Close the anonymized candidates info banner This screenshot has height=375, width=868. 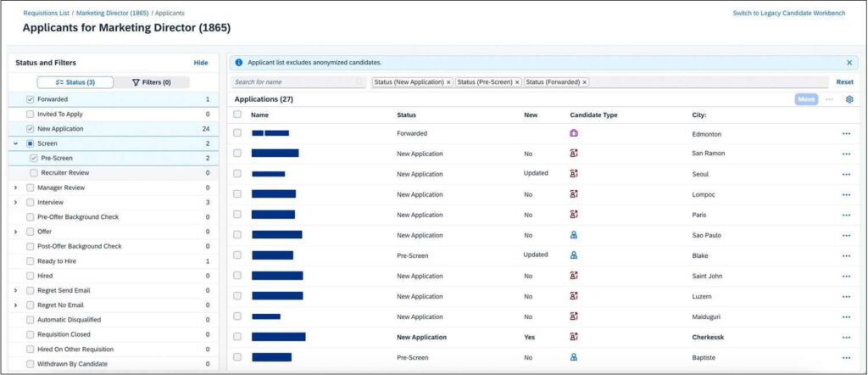[x=849, y=63]
